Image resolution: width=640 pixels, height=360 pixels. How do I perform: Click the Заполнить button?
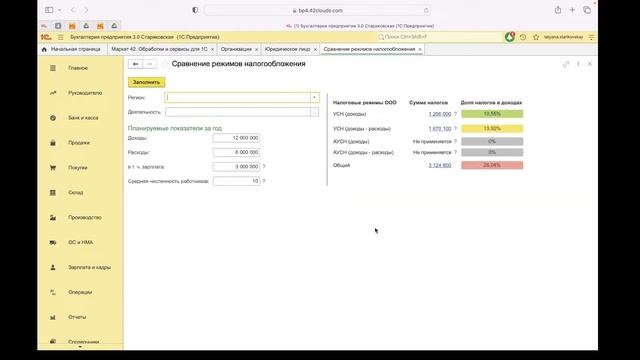click(x=147, y=82)
